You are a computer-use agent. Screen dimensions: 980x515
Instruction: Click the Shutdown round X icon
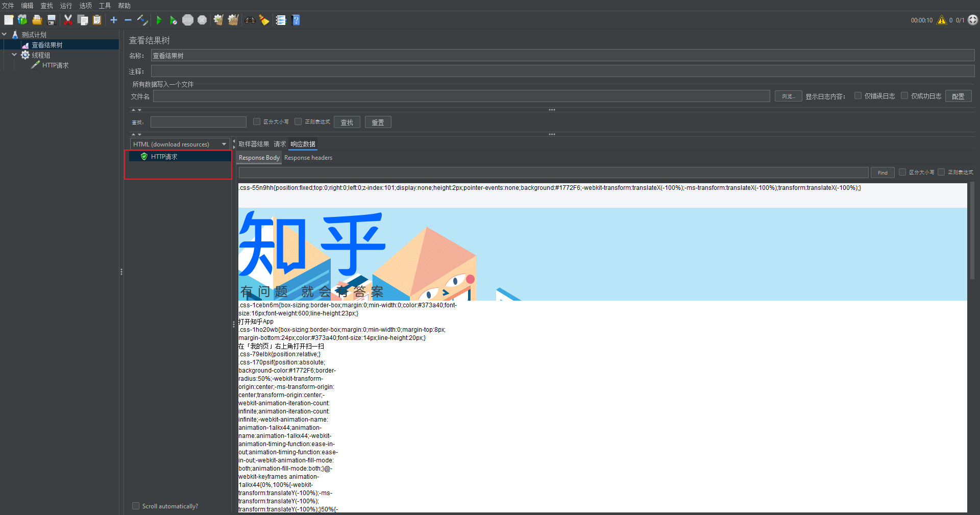coord(202,20)
